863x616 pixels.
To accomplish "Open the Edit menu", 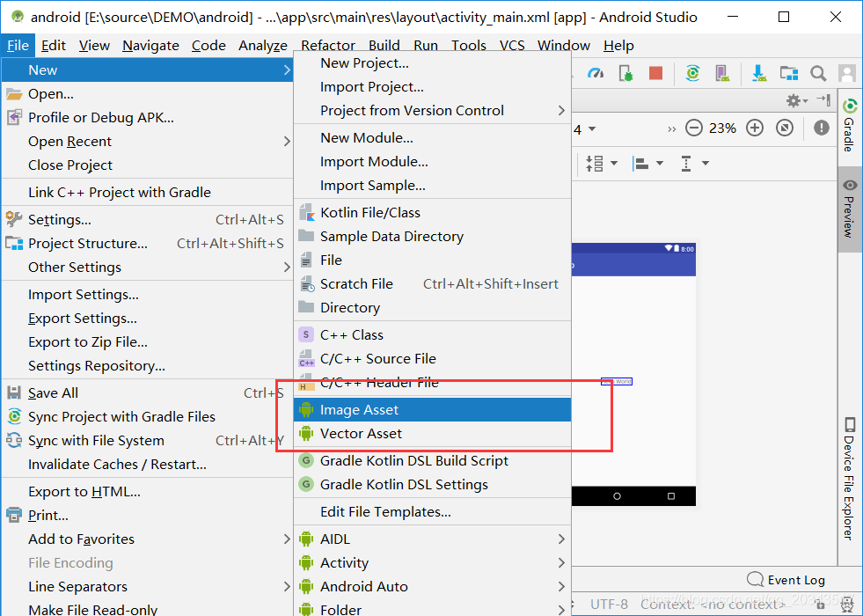I will (54, 45).
